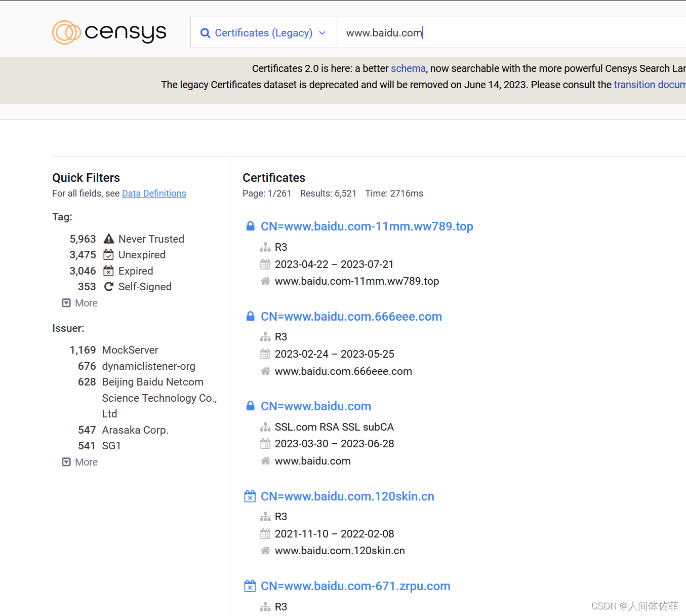Click lock icon beside CN=www.baidu.com
This screenshot has height=616, width=686.
pyautogui.click(x=250, y=406)
